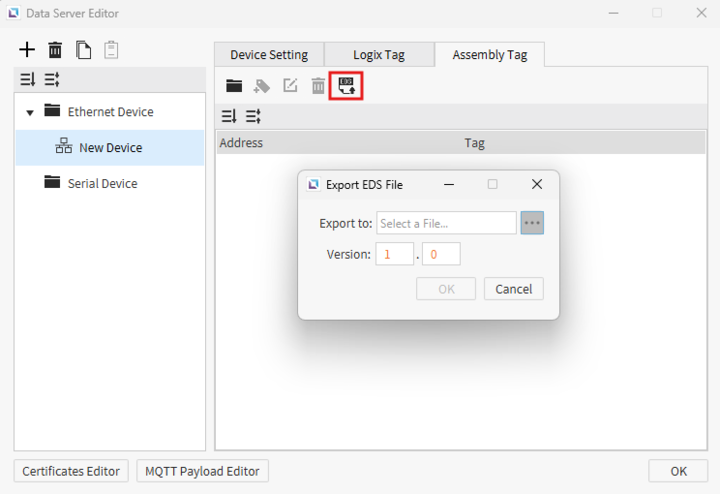Click the paste clipboard icon
720x494 pixels.
point(111,50)
